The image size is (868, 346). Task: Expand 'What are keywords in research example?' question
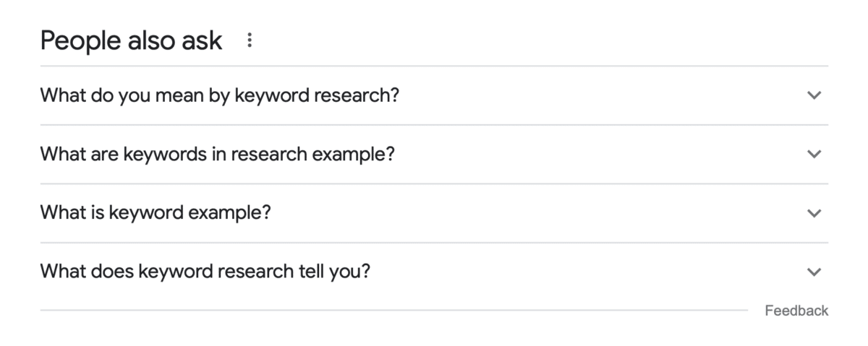pos(434,154)
